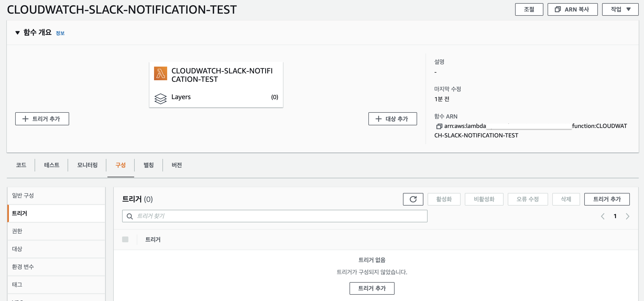Click the ARN 복사 copy button
Image resolution: width=644 pixels, height=301 pixels.
tap(572, 9)
